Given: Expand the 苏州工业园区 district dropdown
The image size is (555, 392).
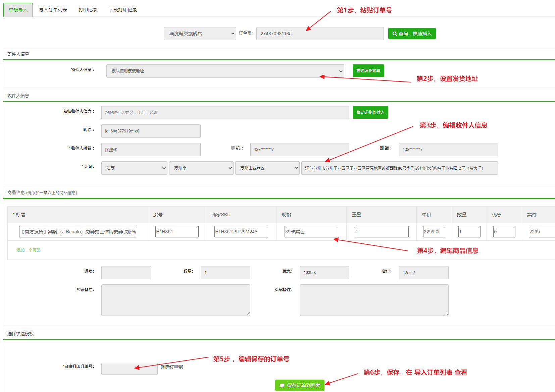Looking at the screenshot, I should click(x=267, y=168).
